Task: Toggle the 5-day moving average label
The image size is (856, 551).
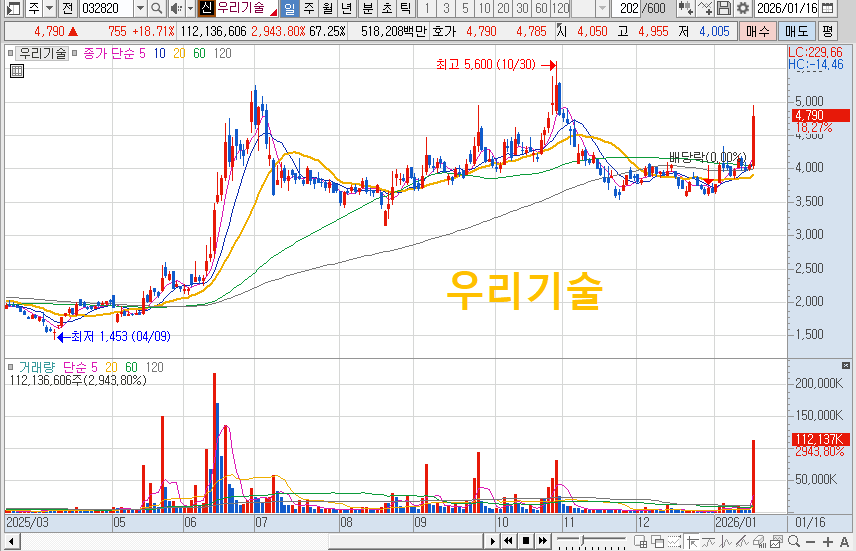Action: [x=142, y=54]
